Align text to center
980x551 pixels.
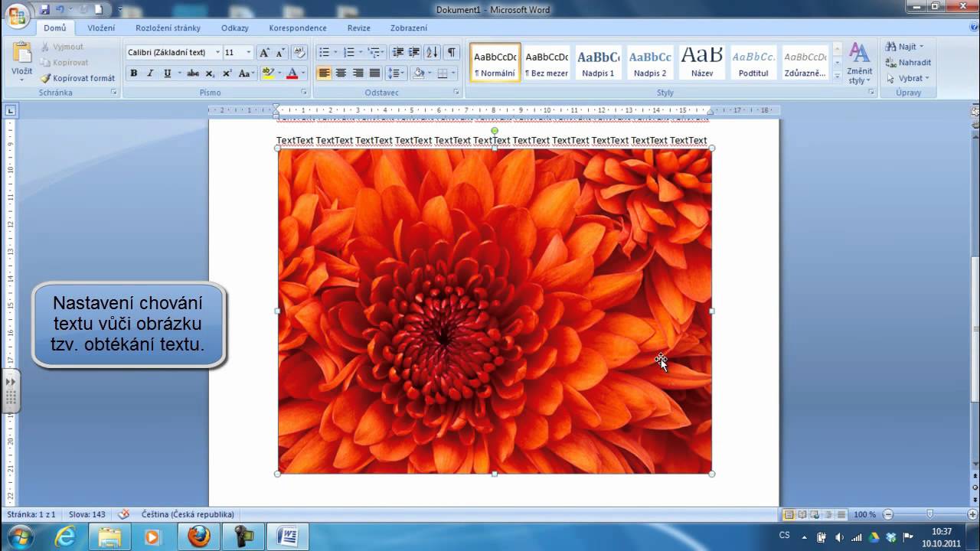coord(341,73)
